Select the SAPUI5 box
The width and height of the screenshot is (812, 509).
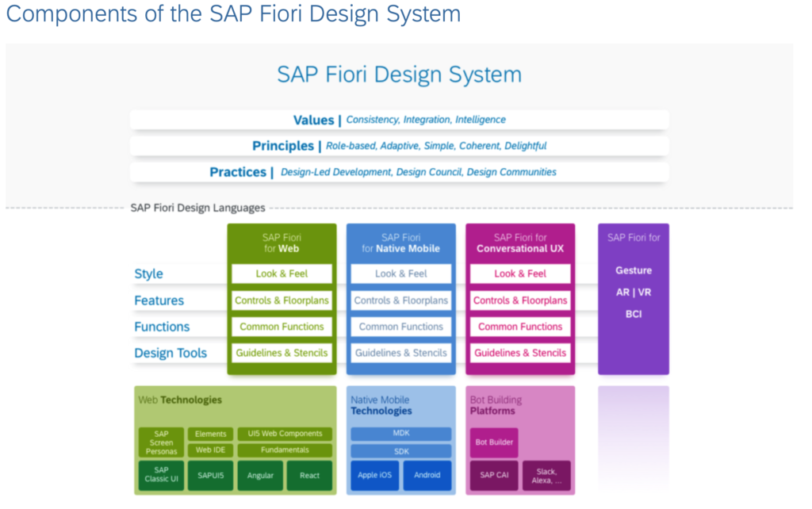pyautogui.click(x=210, y=475)
